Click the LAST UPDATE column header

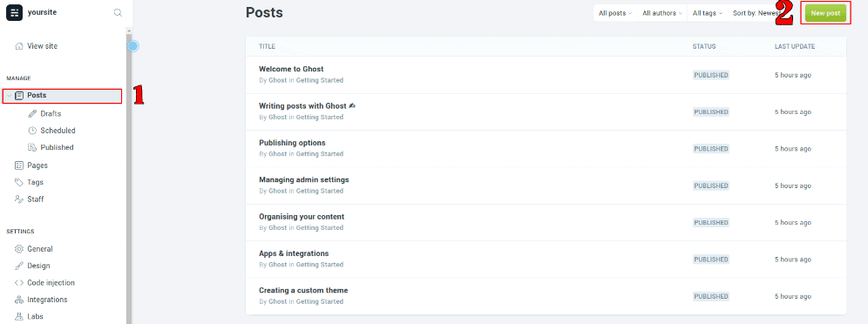coord(795,46)
